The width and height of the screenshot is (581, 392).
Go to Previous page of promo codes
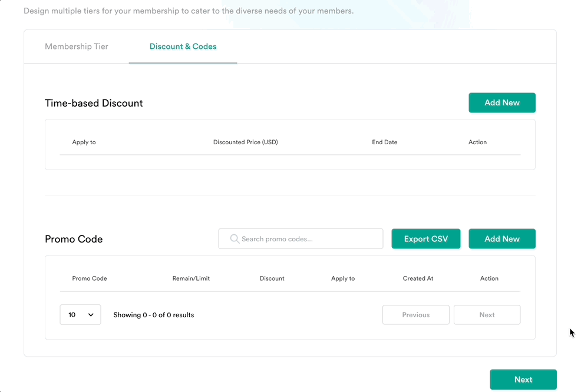(416, 315)
